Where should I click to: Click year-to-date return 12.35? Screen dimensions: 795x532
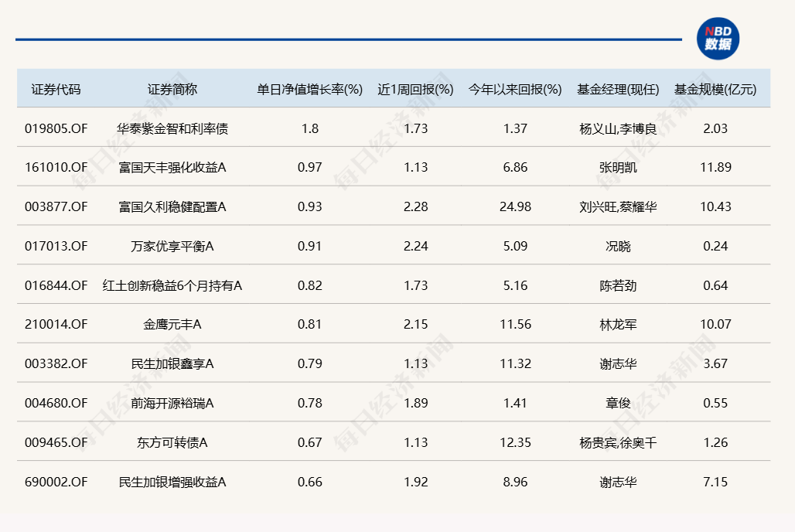(x=515, y=443)
